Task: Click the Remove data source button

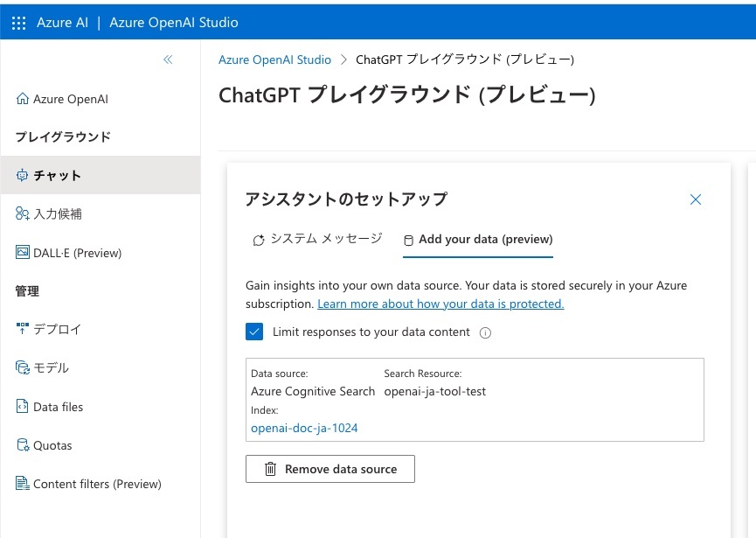Action: pyautogui.click(x=329, y=469)
